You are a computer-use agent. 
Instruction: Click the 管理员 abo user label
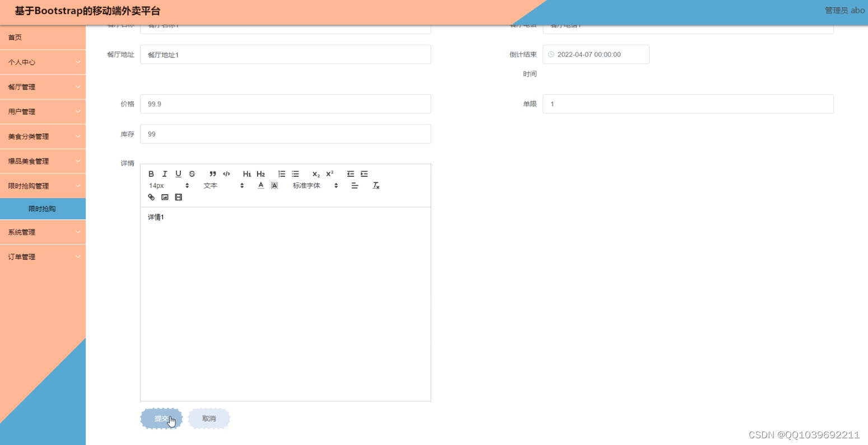[x=844, y=11]
